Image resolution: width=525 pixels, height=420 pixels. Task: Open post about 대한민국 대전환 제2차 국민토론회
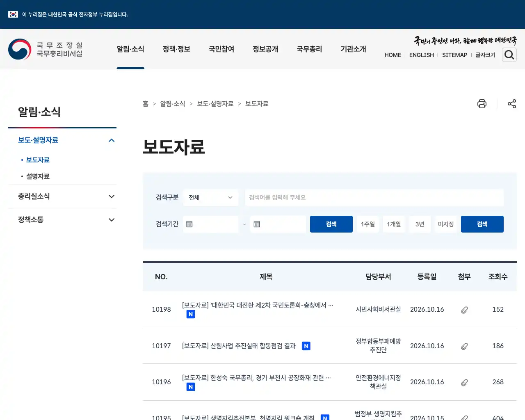click(x=258, y=305)
